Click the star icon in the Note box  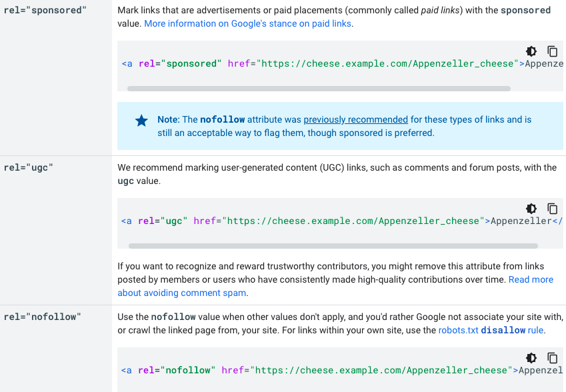pyautogui.click(x=141, y=121)
